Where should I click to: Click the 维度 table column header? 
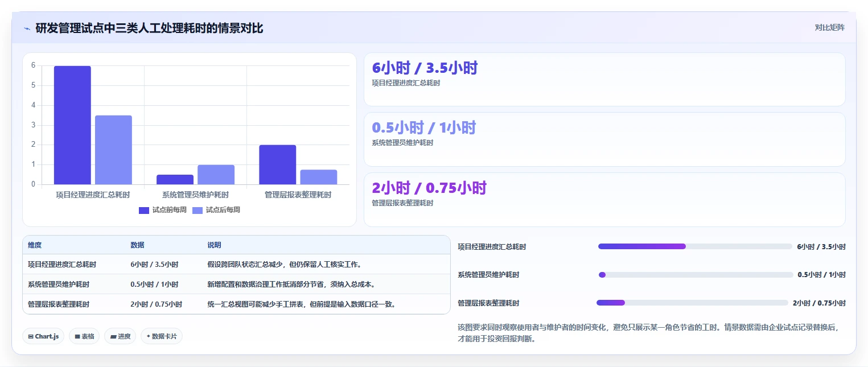(35, 245)
